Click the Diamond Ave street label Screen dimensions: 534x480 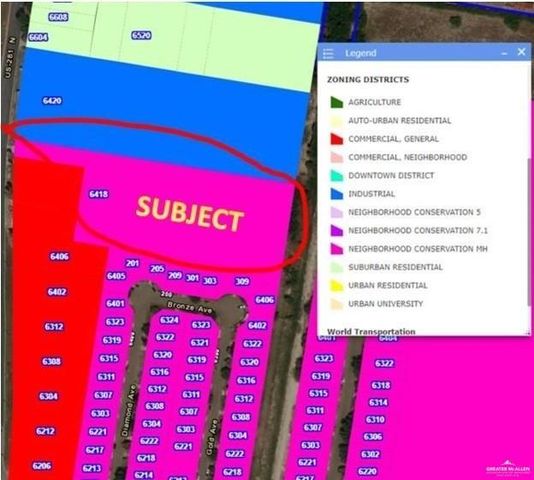(129, 410)
